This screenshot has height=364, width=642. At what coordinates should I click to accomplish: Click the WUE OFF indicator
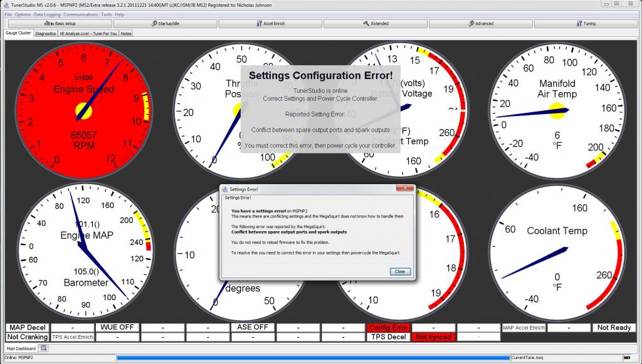point(117,328)
